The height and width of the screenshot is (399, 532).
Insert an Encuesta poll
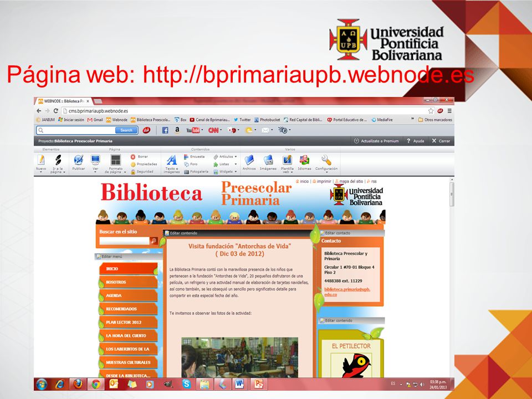tap(195, 157)
